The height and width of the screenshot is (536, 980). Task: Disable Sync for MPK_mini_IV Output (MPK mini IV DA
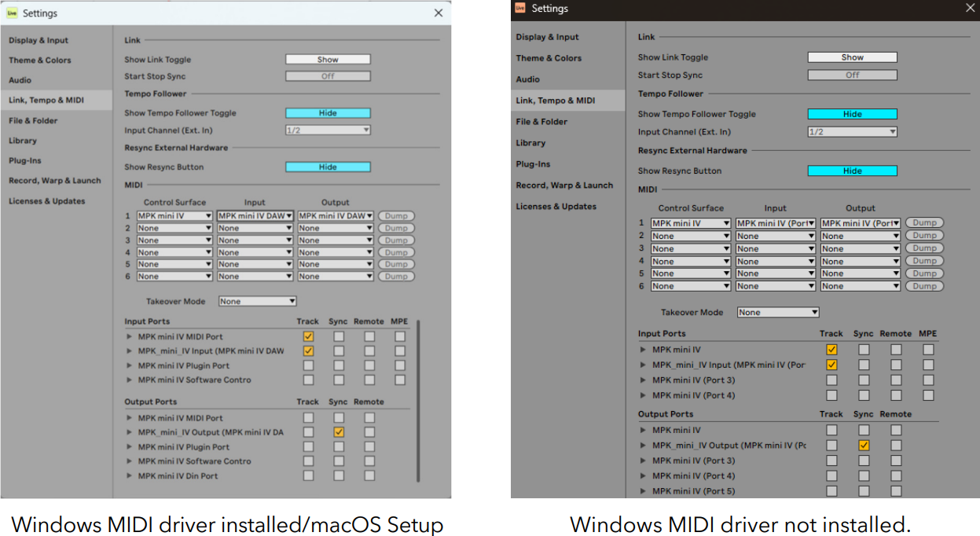339,432
